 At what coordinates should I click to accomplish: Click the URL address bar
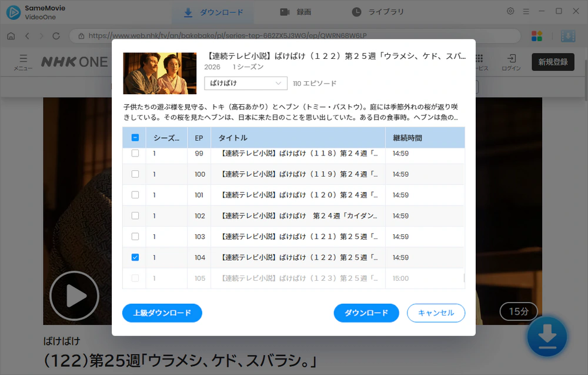tap(235, 36)
